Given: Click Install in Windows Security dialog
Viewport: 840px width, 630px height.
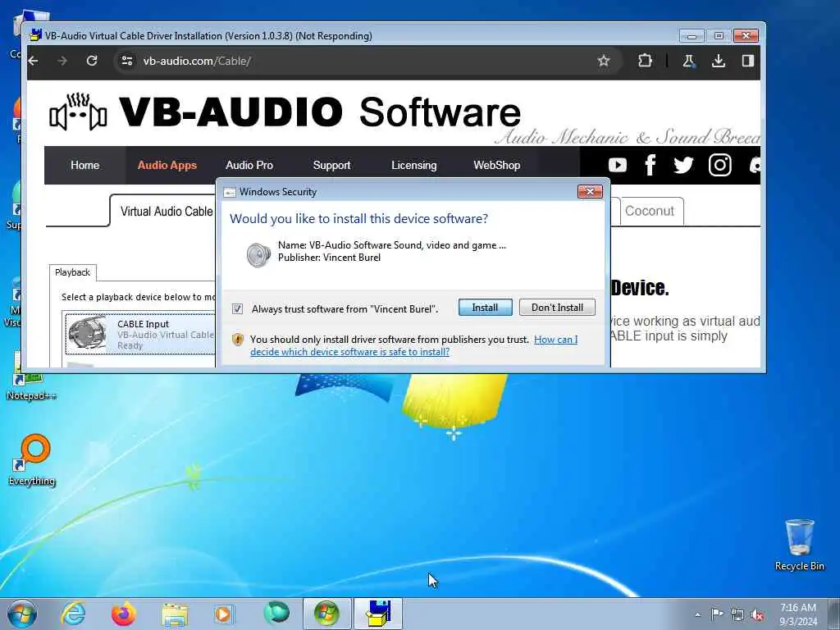Looking at the screenshot, I should (x=485, y=308).
